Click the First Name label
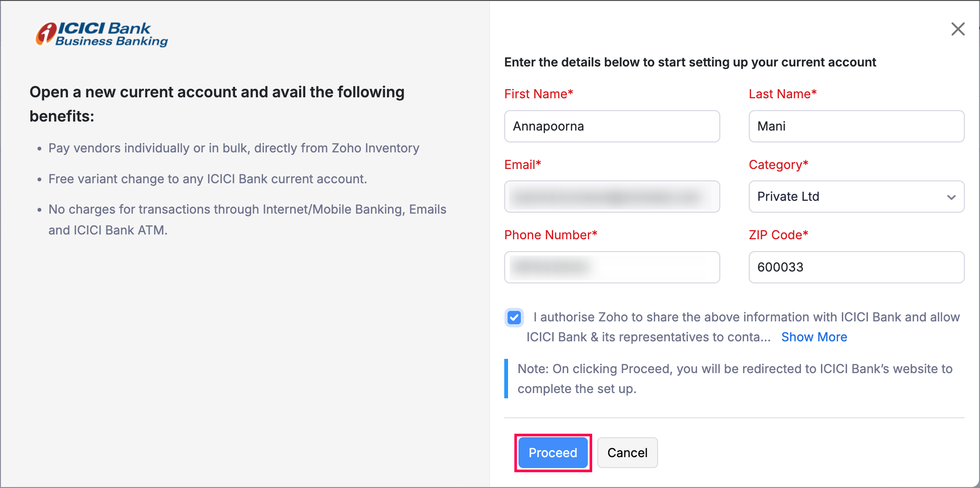 coord(538,94)
